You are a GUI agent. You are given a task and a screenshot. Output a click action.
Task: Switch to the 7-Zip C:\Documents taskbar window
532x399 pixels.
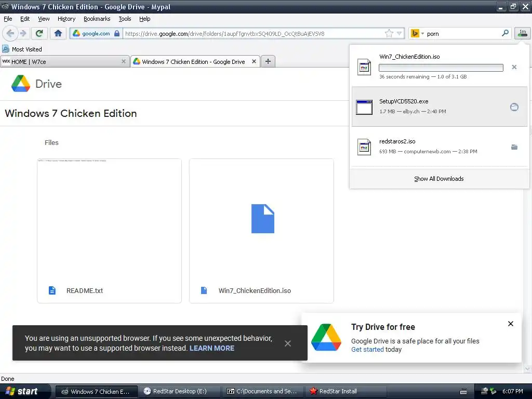tap(263, 391)
